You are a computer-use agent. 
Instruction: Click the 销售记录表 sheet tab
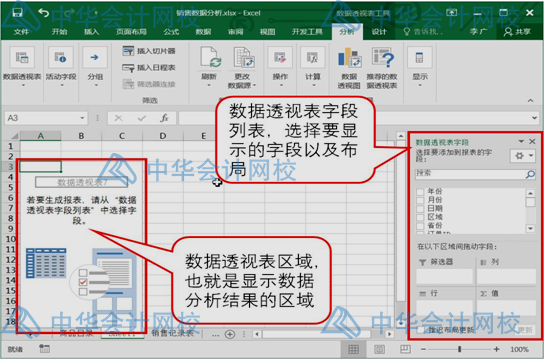tap(173, 334)
